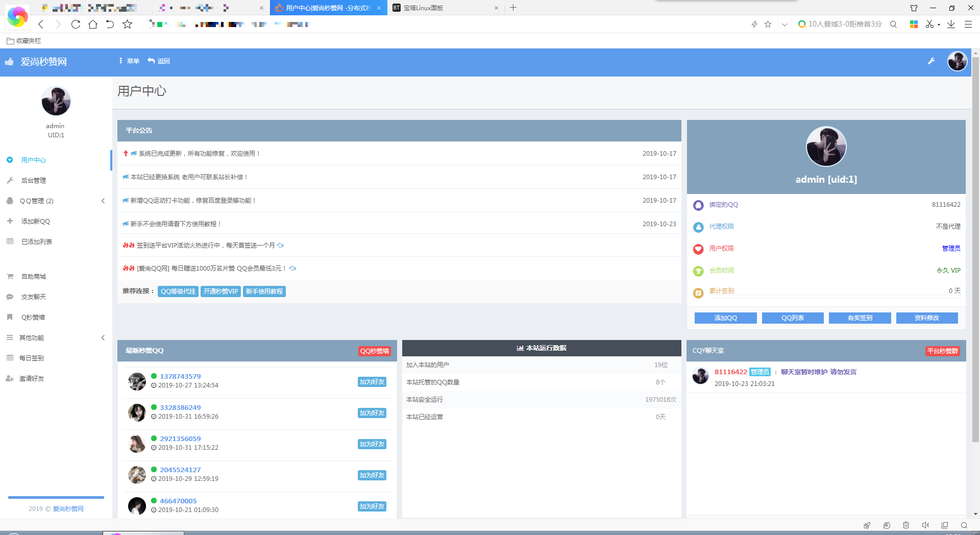The image size is (980, 535).
Task: Open the address bar dropdown chevron
Action: (x=785, y=24)
